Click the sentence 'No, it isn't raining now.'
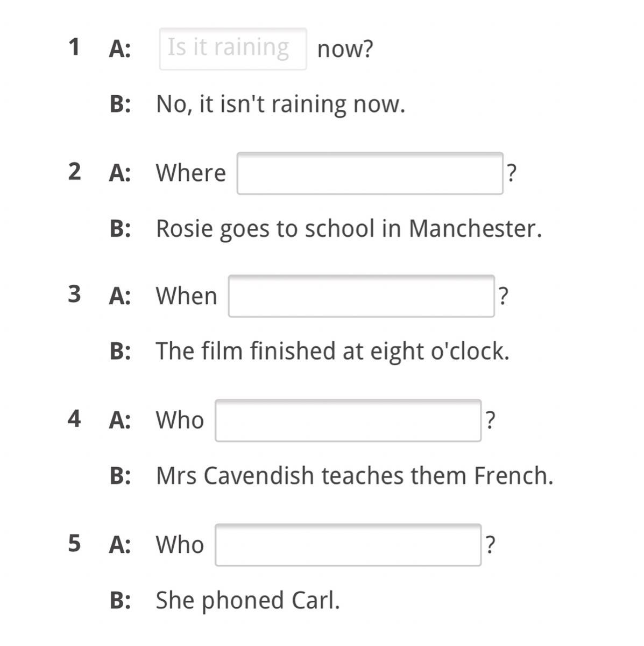The width and height of the screenshot is (644, 646). click(x=280, y=104)
